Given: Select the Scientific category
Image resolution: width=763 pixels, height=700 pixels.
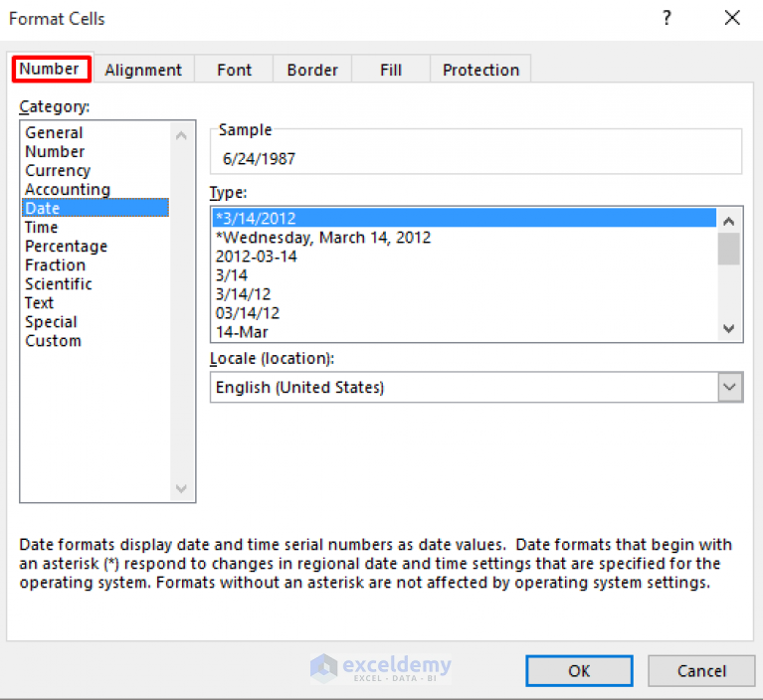Looking at the screenshot, I should click(95, 284).
